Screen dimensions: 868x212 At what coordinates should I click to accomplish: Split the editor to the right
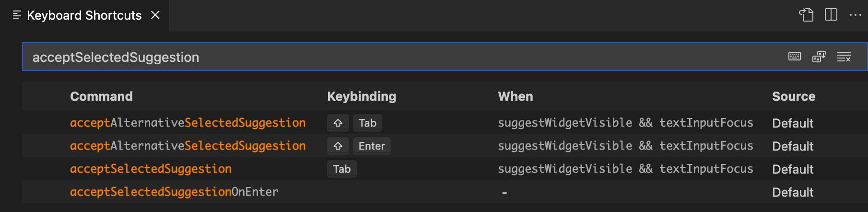click(x=831, y=15)
